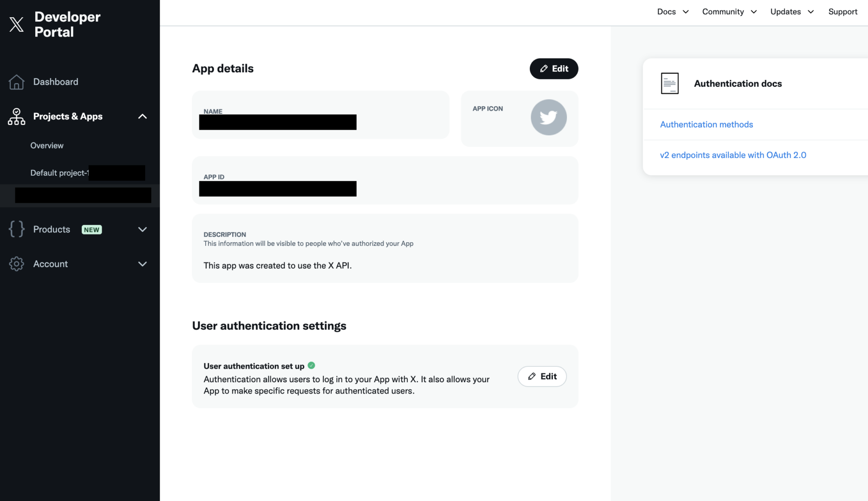Image resolution: width=868 pixels, height=501 pixels.
Task: Collapse the Projects & Apps section
Action: tap(142, 117)
